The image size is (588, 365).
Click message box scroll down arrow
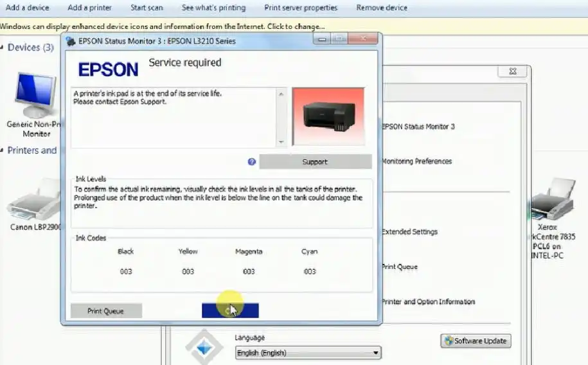(281, 142)
